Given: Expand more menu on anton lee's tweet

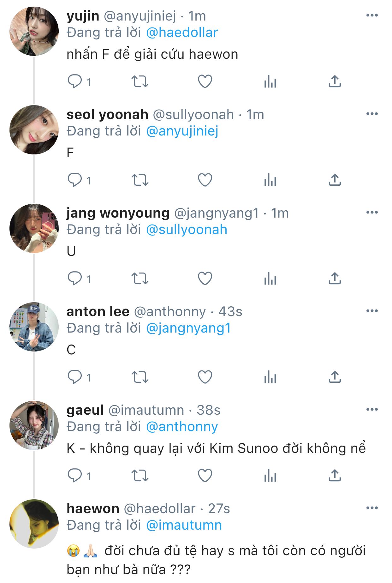Looking at the screenshot, I should point(372,311).
